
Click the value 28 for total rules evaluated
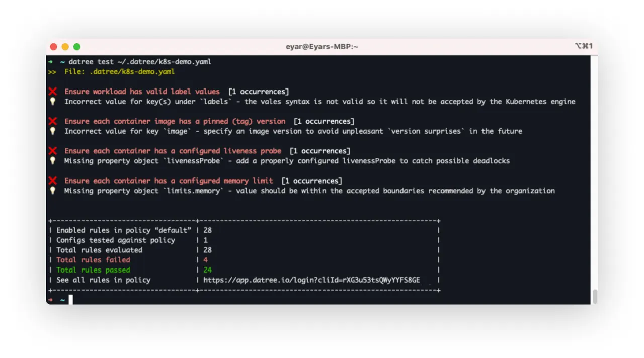207,250
